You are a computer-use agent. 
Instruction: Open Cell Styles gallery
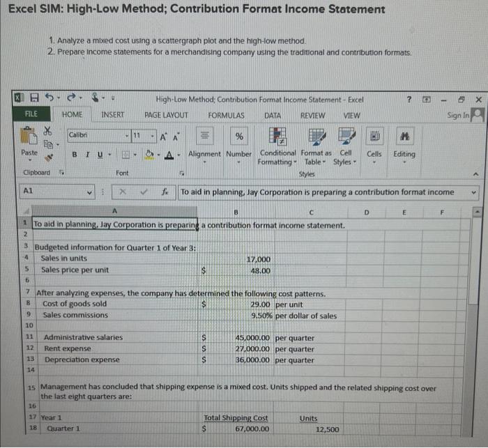click(x=346, y=146)
